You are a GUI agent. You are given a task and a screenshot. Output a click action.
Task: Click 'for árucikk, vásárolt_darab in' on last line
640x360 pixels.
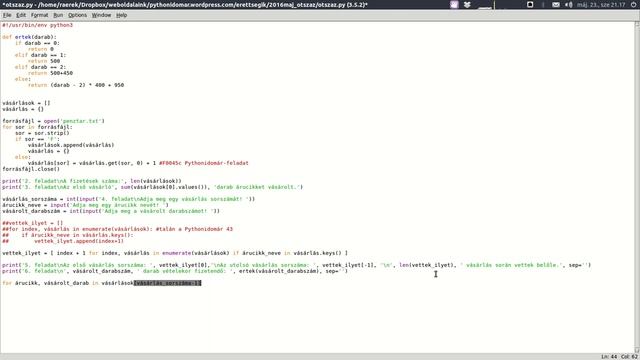[50, 283]
